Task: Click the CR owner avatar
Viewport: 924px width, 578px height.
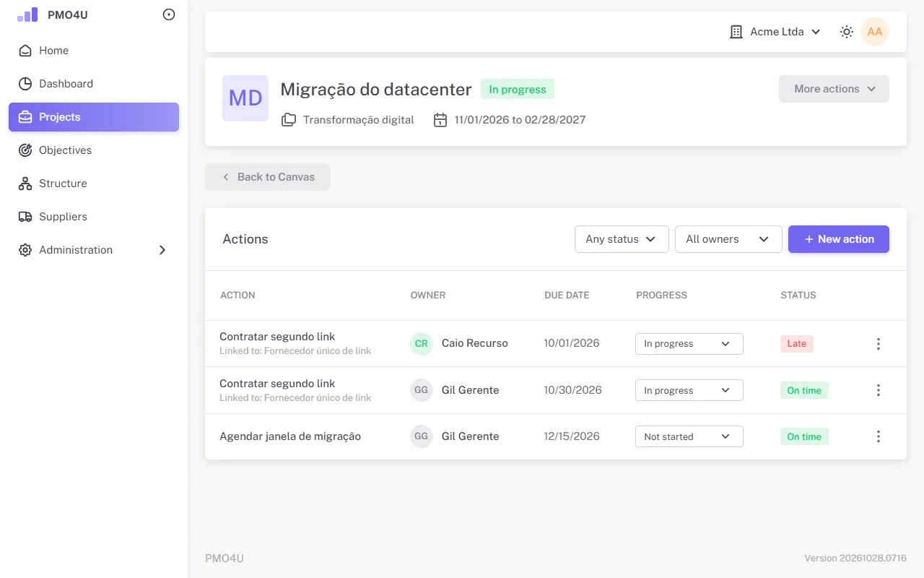Action: click(x=422, y=344)
